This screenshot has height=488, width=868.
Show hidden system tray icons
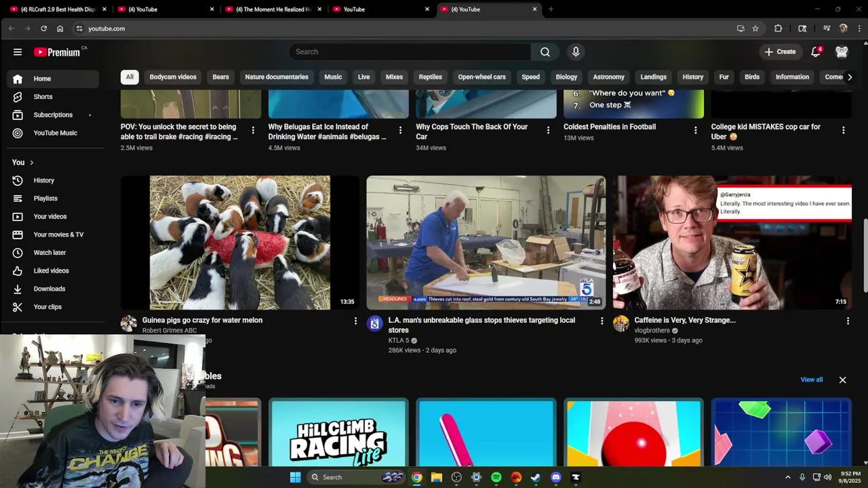coord(787,477)
